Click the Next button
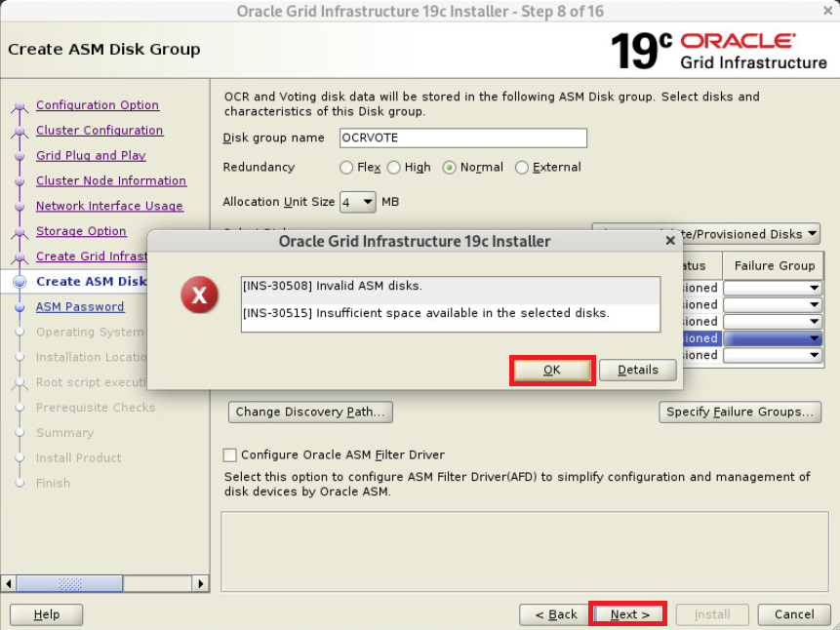840x630 pixels. click(x=629, y=614)
